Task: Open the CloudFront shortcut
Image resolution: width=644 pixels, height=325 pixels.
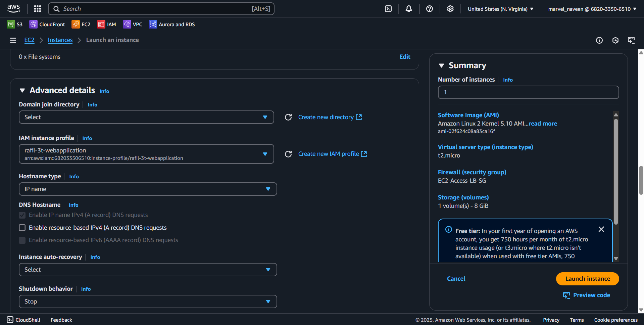Action: click(47, 24)
